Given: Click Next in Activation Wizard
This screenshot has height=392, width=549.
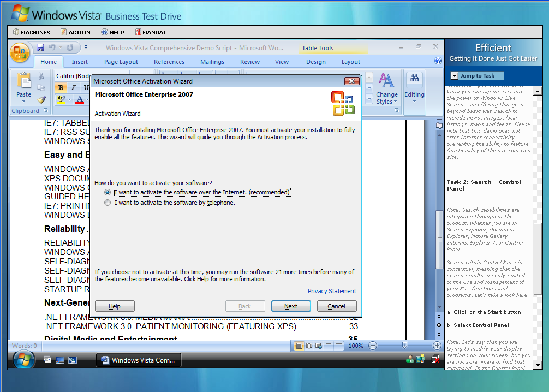Looking at the screenshot, I should pyautogui.click(x=291, y=306).
